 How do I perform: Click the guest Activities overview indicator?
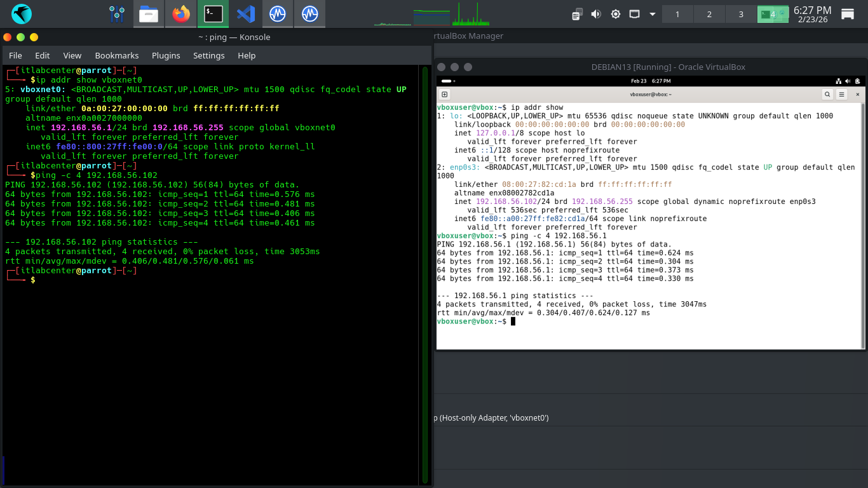point(446,81)
